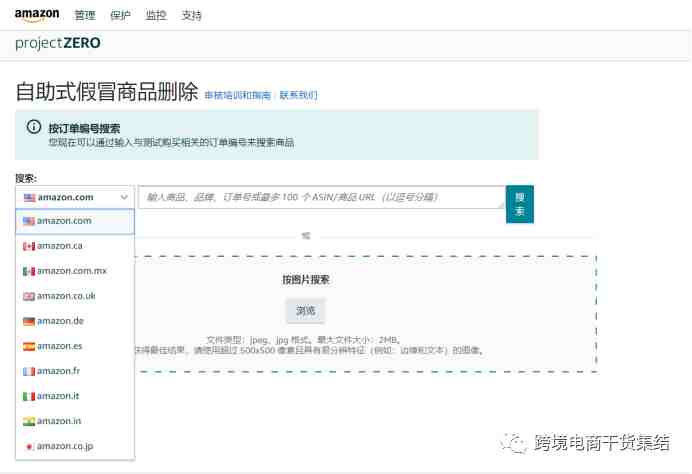Click the search text input field
This screenshot has width=692, height=474.
click(322, 197)
